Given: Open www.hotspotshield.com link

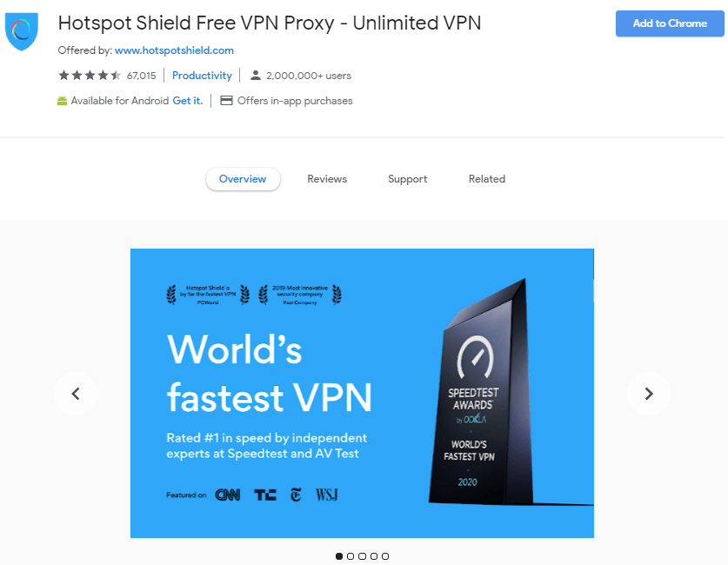Looking at the screenshot, I should (x=174, y=50).
